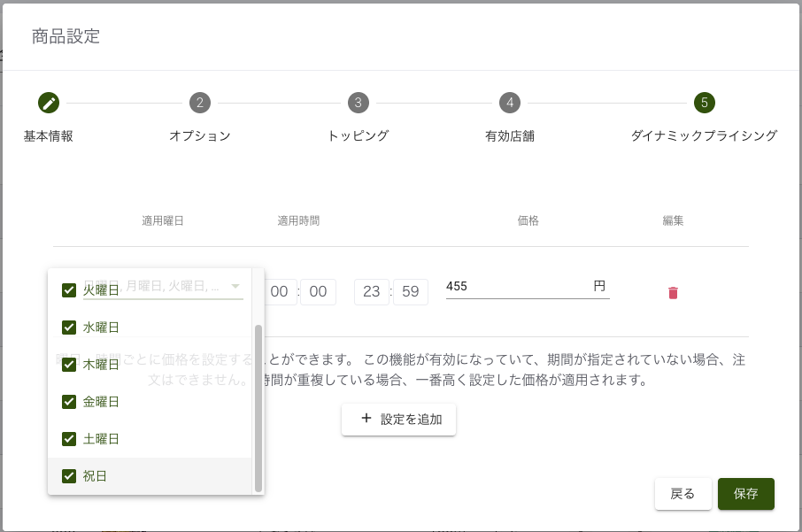This screenshot has width=802, height=532.
Task: Go to step 2 オプション circle
Action: pos(200,103)
